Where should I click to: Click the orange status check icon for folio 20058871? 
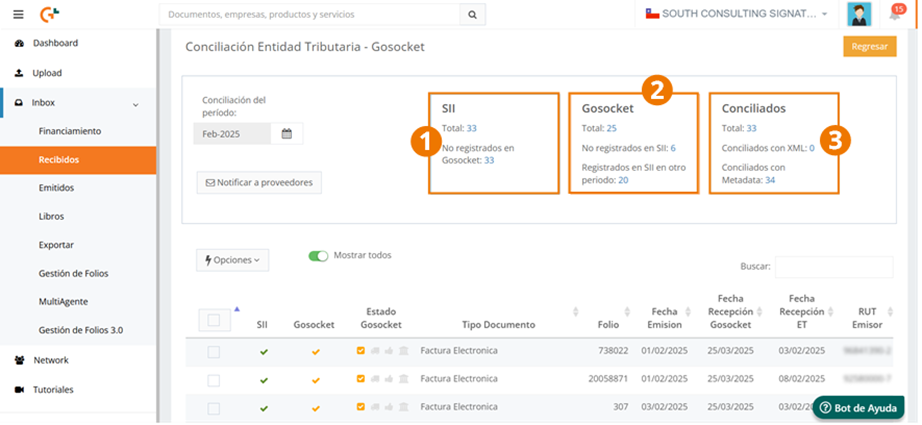pos(360,379)
